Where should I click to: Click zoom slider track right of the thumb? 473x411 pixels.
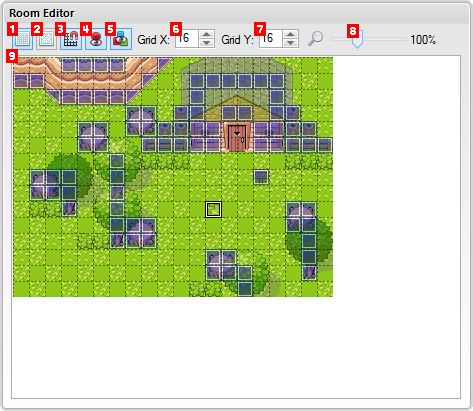point(385,39)
